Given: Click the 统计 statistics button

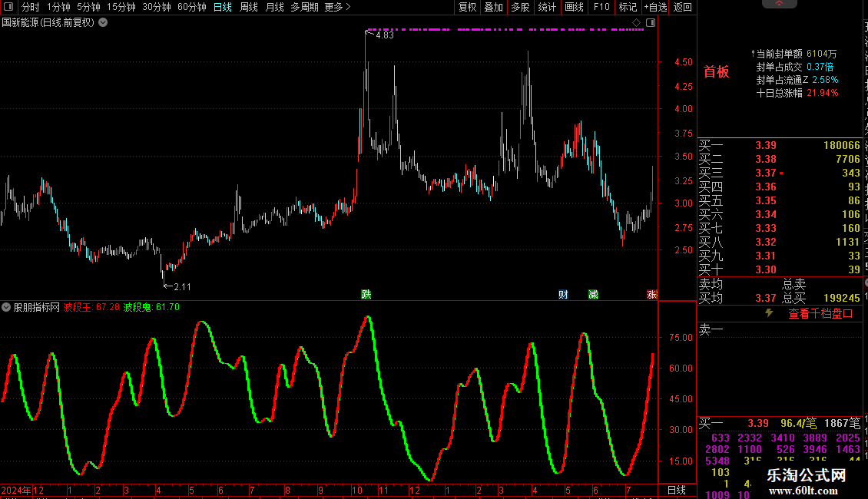Looking at the screenshot, I should (547, 7).
